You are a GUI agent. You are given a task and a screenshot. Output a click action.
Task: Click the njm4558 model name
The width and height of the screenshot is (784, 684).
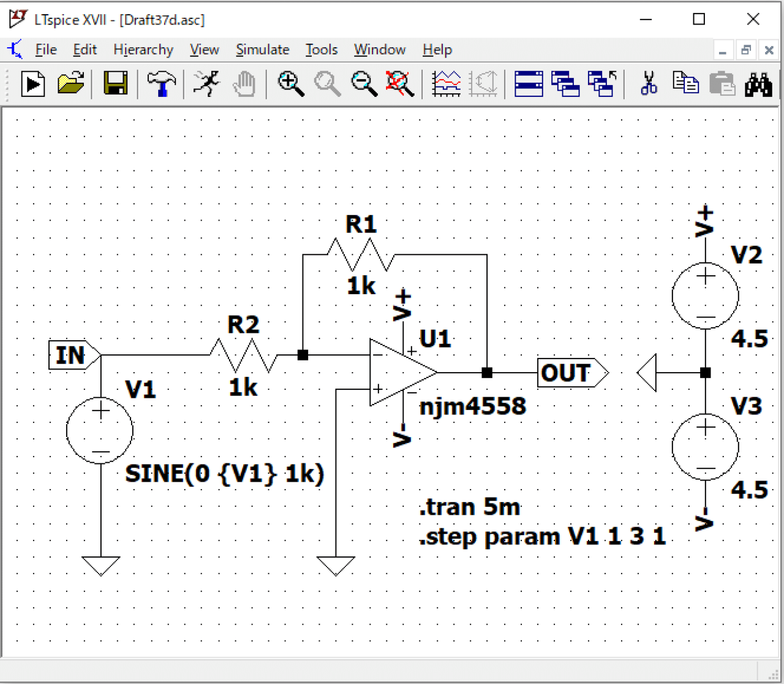[472, 406]
